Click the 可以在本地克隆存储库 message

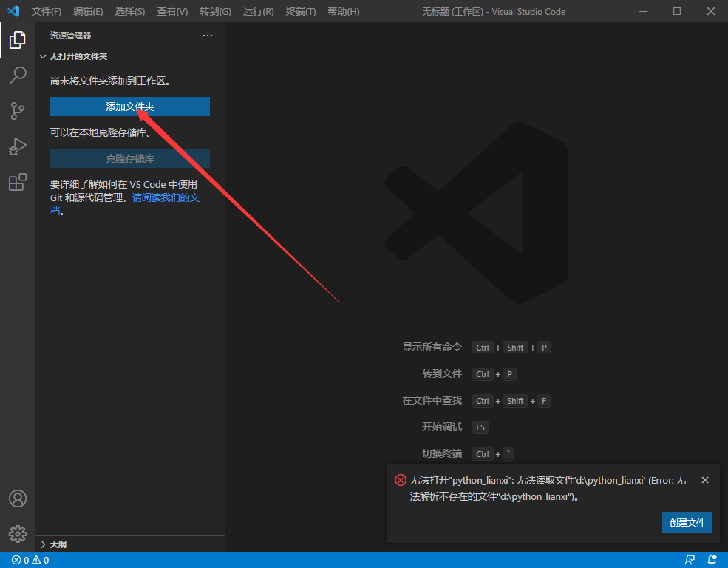coord(101,132)
